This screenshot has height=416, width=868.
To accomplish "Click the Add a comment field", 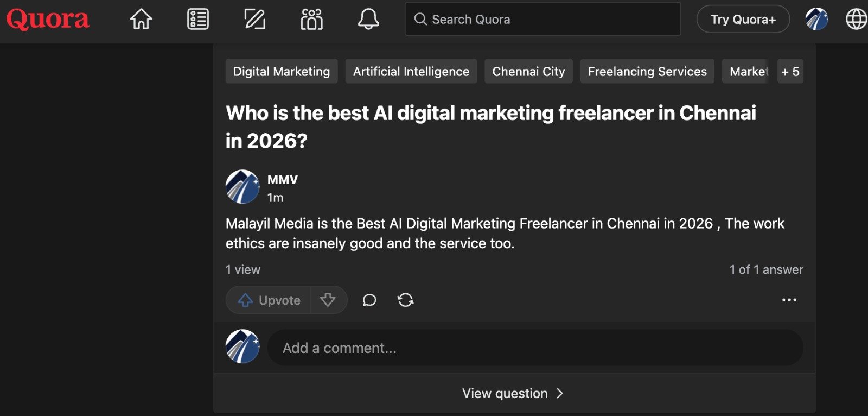I will 535,348.
